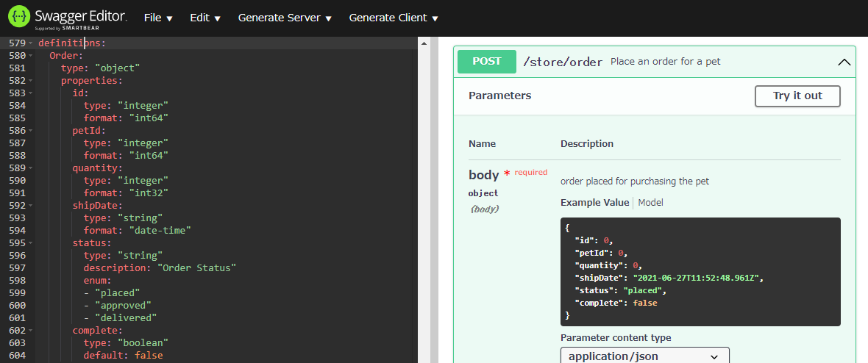Image resolution: width=868 pixels, height=363 pixels.
Task: Click the green POST method badge
Action: tap(486, 62)
